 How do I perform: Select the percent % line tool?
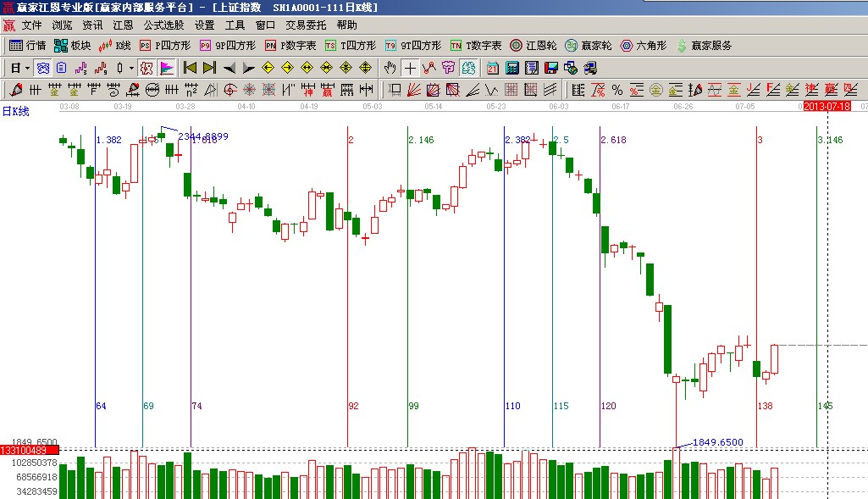[x=616, y=89]
